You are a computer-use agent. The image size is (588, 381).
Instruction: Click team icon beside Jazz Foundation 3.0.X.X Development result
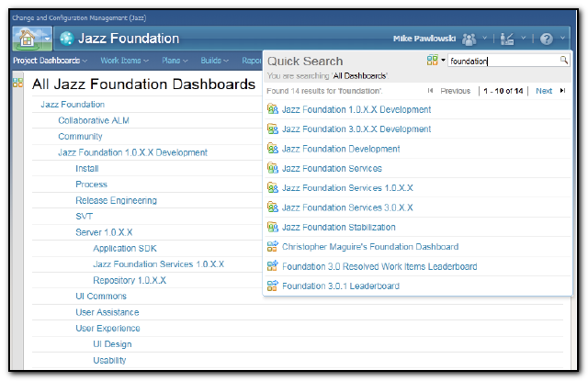point(273,129)
